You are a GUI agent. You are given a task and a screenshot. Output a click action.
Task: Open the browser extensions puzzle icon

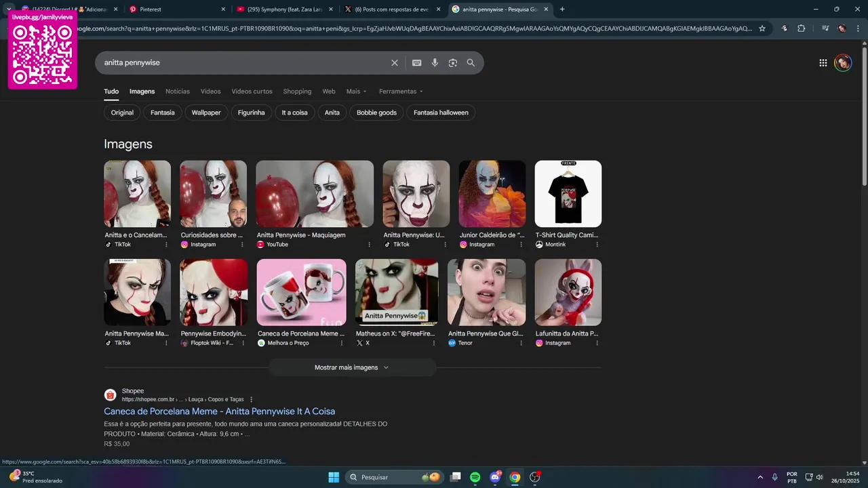point(802,28)
